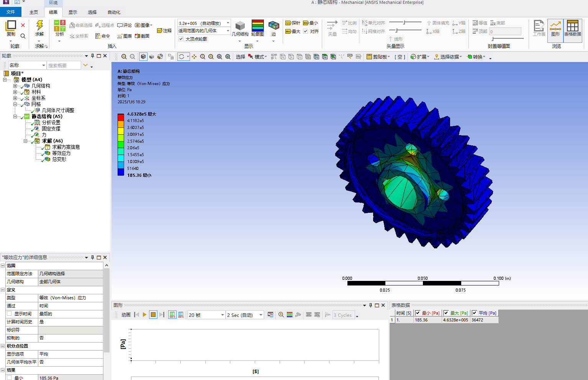Click the 求解 (Solve) lightning icon
This screenshot has height=380, width=588.
[39, 25]
